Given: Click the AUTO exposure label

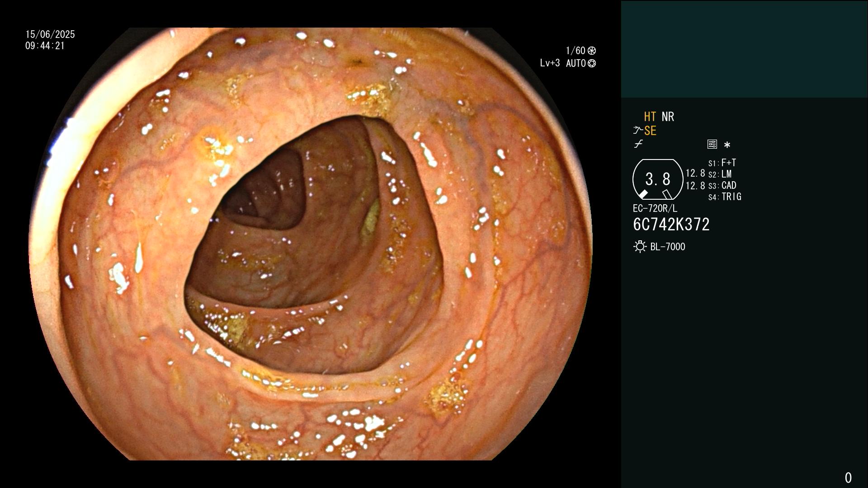Looking at the screenshot, I should click(x=576, y=63).
